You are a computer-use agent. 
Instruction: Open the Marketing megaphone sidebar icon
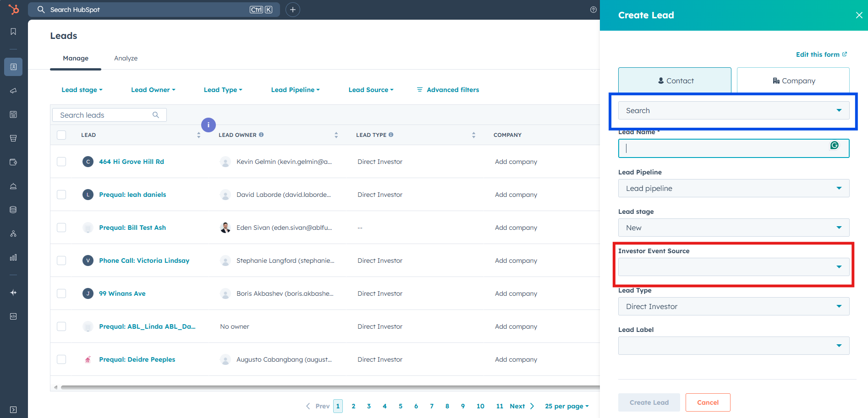click(13, 91)
